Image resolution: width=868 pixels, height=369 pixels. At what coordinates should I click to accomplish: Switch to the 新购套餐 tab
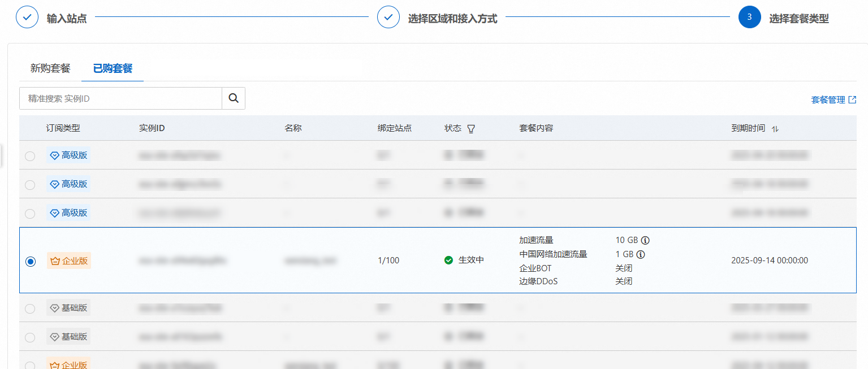pyautogui.click(x=50, y=68)
